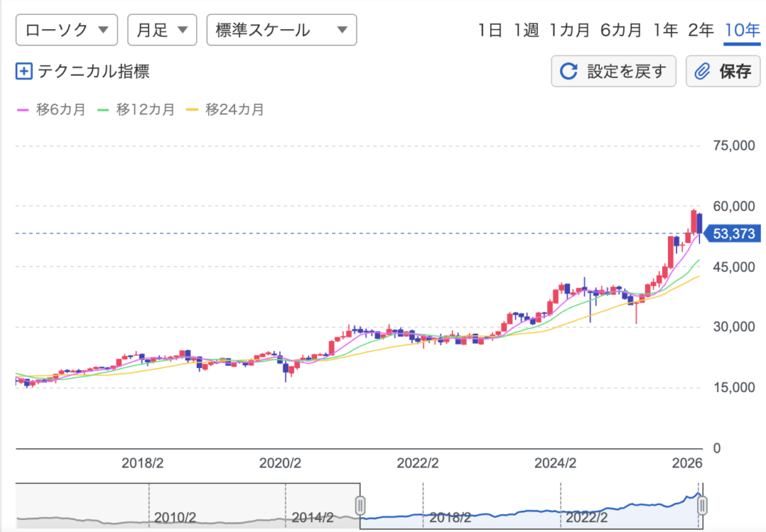Click the 保存 save button

pyautogui.click(x=723, y=72)
